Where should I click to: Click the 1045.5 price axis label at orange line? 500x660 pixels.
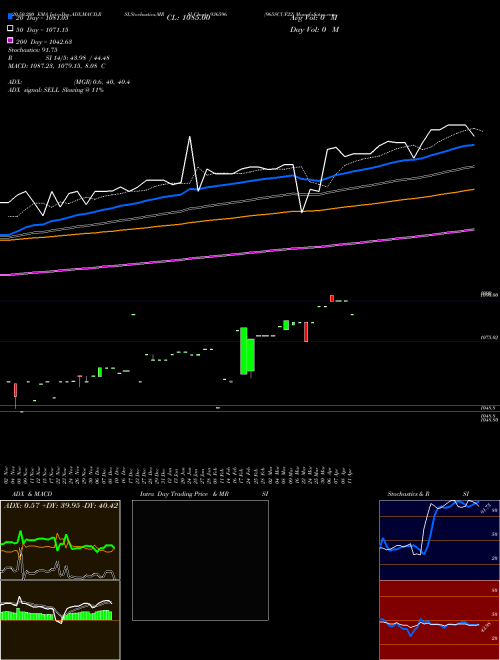point(489,408)
